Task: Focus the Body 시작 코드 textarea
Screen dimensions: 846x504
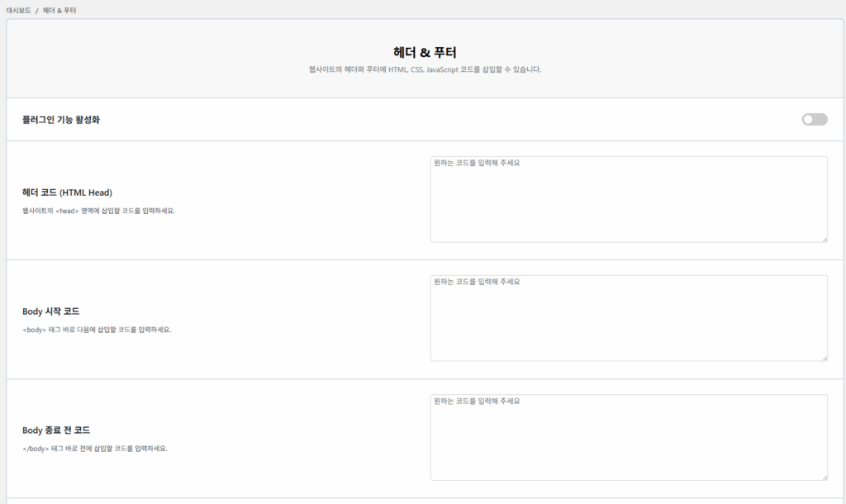Action: pyautogui.click(x=628, y=318)
